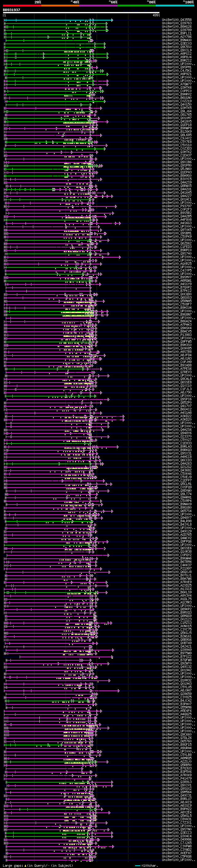Image resolution: width=197 pixels, height=868 pixels.
Task: Select hit UniRef100_C7Z3X1
Action: tap(177, 822)
